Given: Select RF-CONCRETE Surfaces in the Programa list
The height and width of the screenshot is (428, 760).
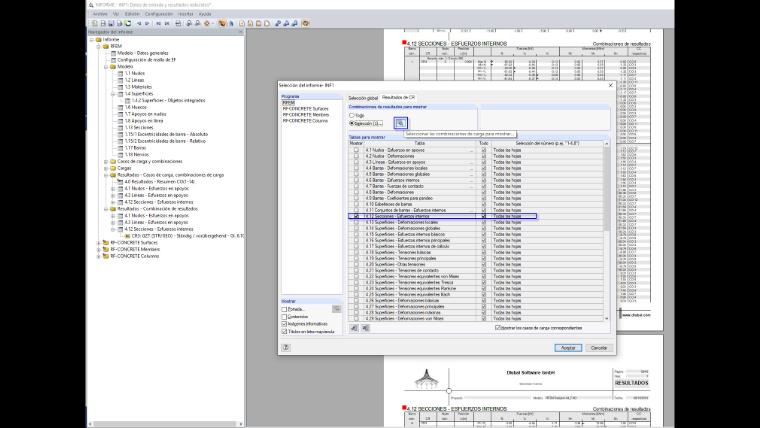Looking at the screenshot, I should (306, 109).
